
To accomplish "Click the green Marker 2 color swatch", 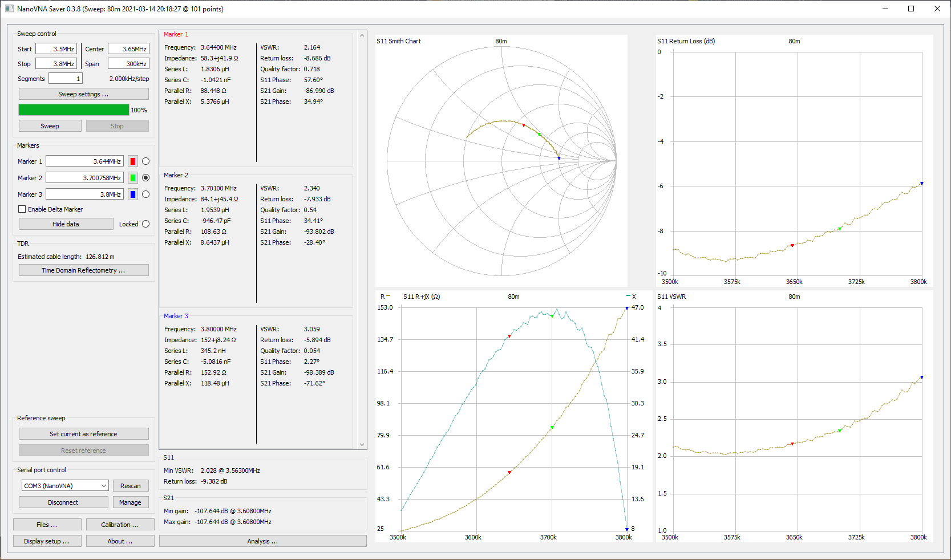I will [x=133, y=178].
